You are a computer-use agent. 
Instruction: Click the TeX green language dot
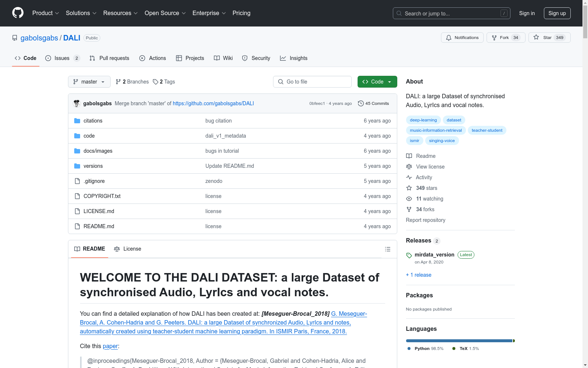point(454,348)
